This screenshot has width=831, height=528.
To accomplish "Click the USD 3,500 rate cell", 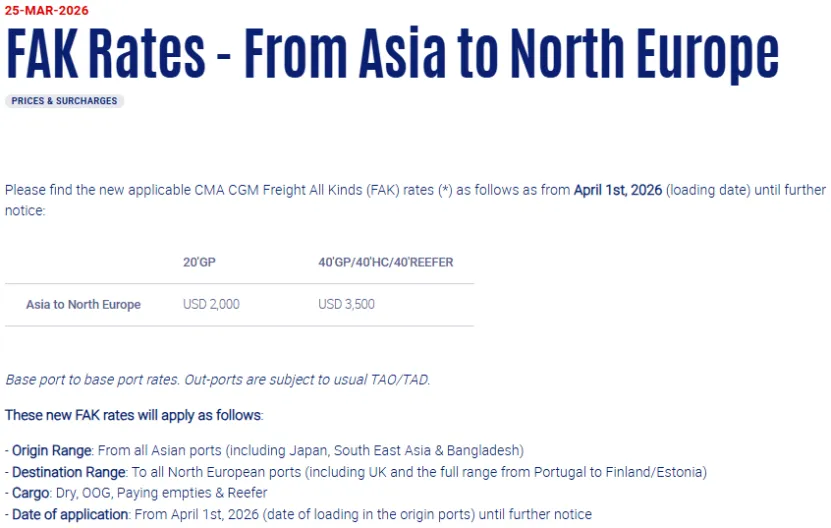I will (346, 304).
